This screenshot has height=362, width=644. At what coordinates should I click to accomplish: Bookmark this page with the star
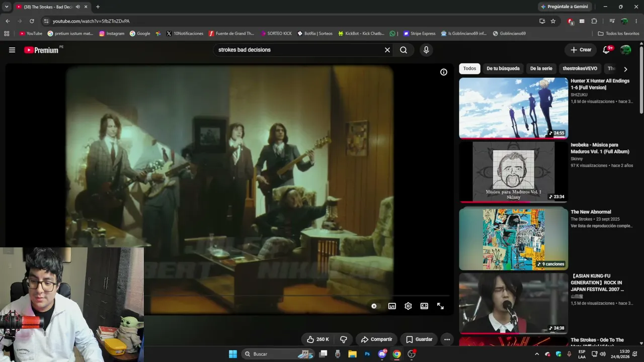point(553,21)
